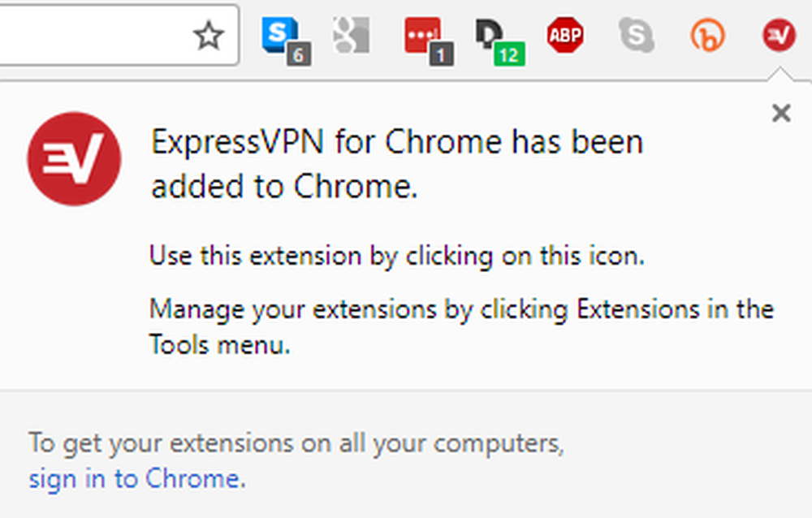Click the "ExpressVPN for Chrome has been added" heading
Image resolution: width=812 pixels, height=518 pixels.
[x=397, y=165]
